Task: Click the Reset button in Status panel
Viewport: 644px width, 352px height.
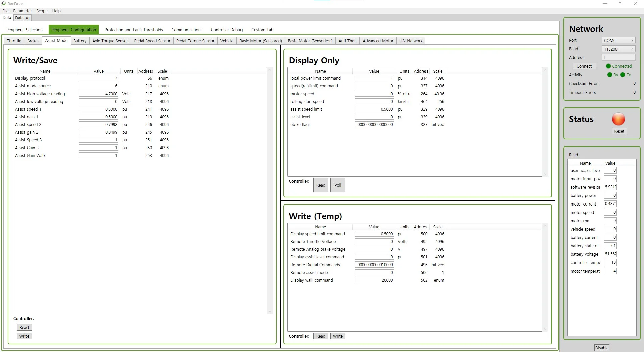Action: [x=619, y=131]
